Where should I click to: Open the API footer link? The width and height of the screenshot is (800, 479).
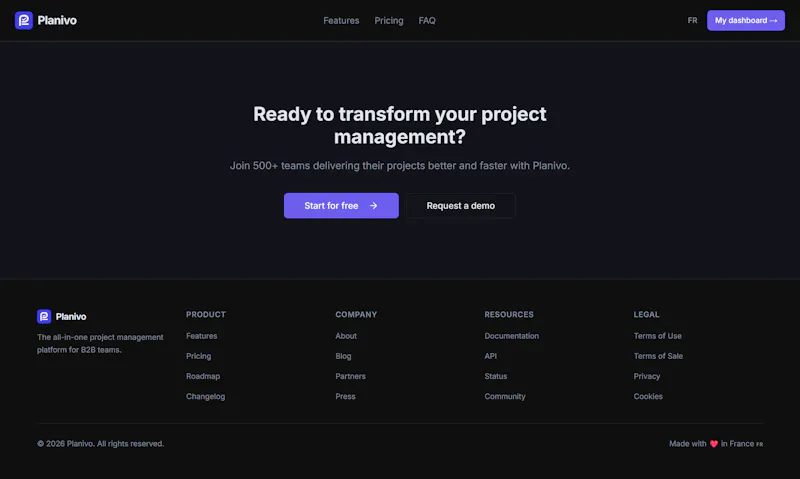490,356
